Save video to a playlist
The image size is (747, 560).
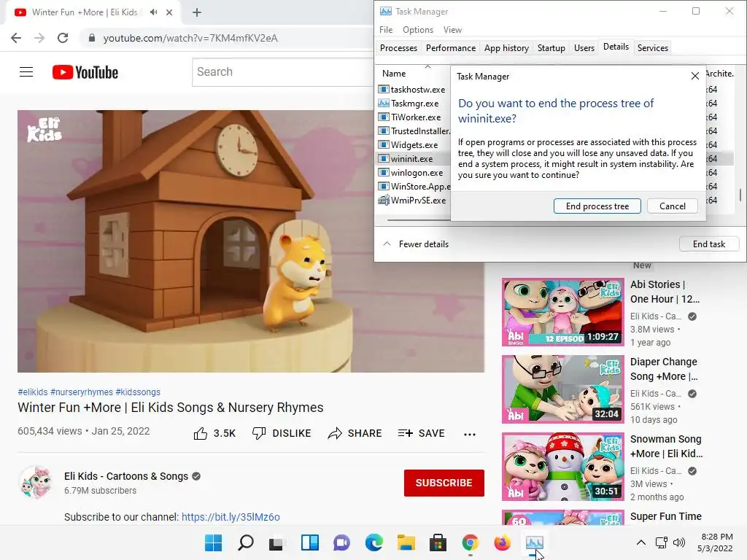pyautogui.click(x=421, y=433)
